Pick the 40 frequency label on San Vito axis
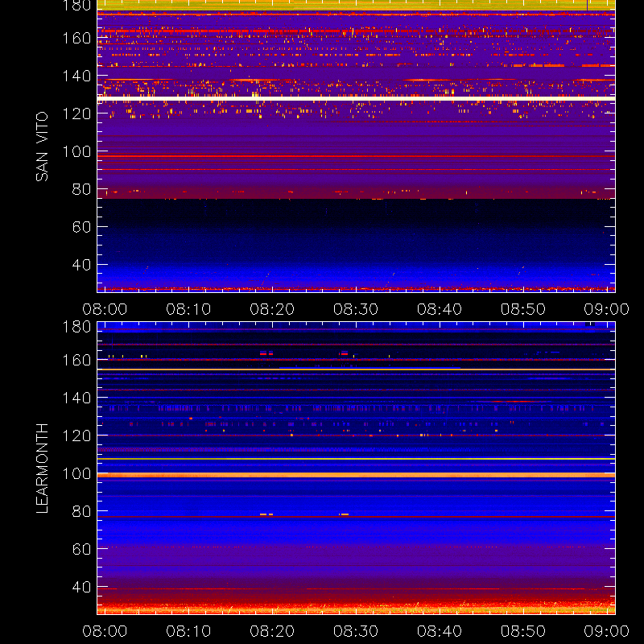This screenshot has width=644, height=644. pyautogui.click(x=82, y=265)
